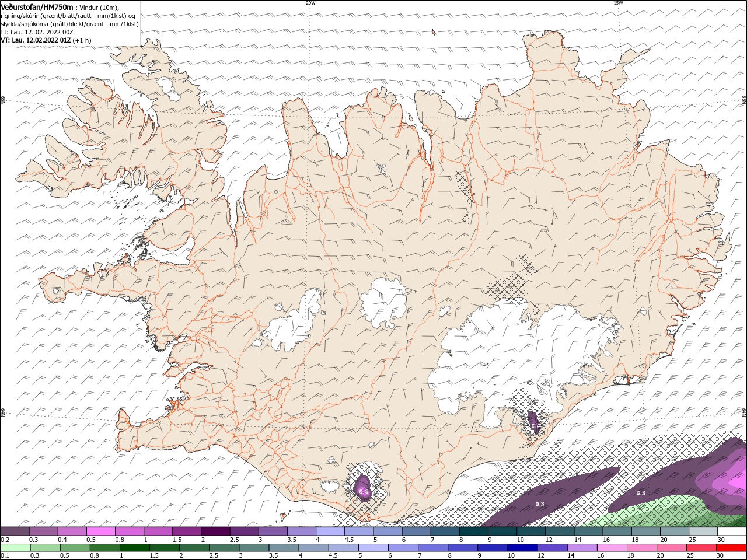
Task: Pick the lavender 4 swatch in upper legend row
Action: [x=330, y=531]
